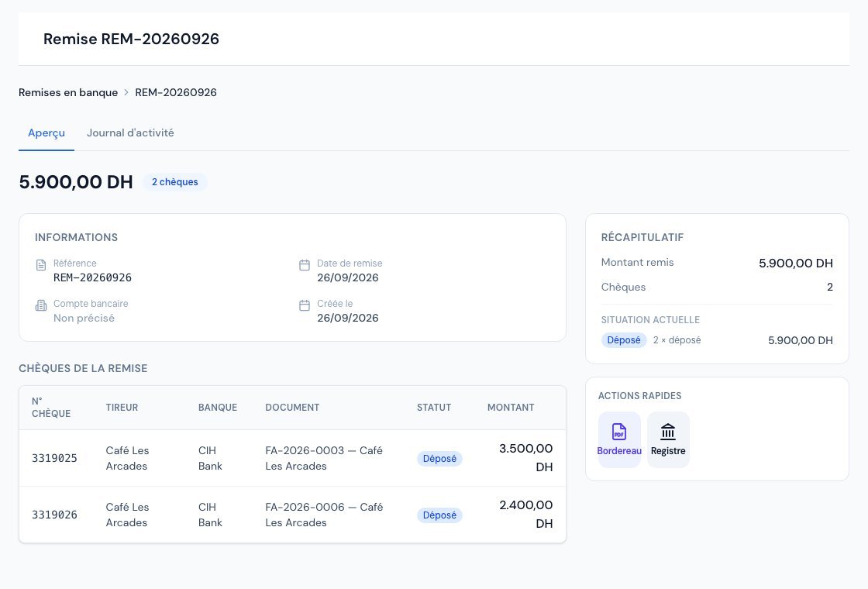
Task: Click the page title 'Remise REM-20260926'
Action: click(131, 39)
